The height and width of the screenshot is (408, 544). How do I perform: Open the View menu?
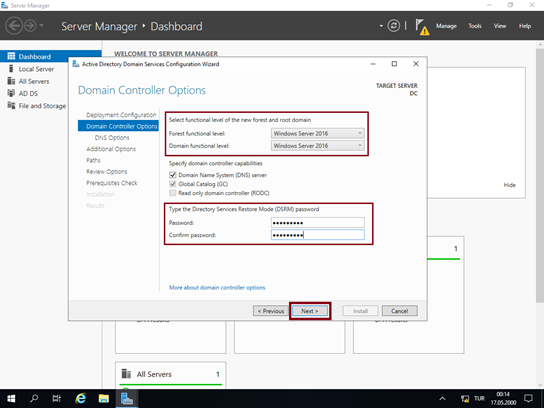pyautogui.click(x=500, y=26)
